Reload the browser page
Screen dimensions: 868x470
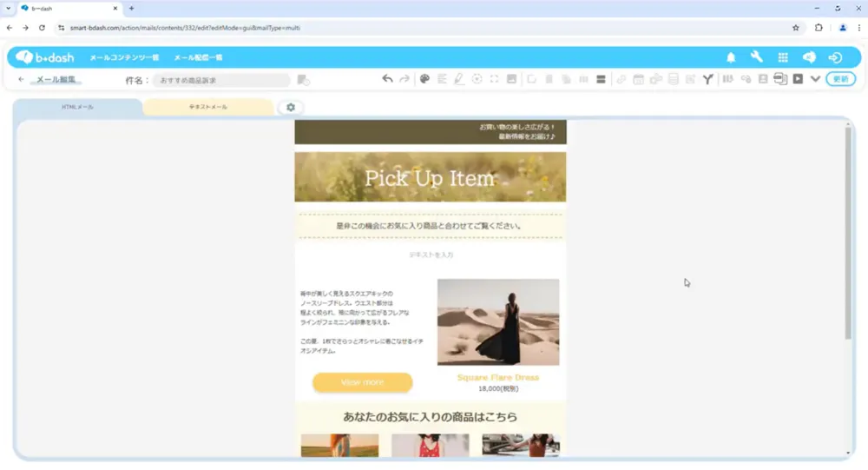pos(42,28)
